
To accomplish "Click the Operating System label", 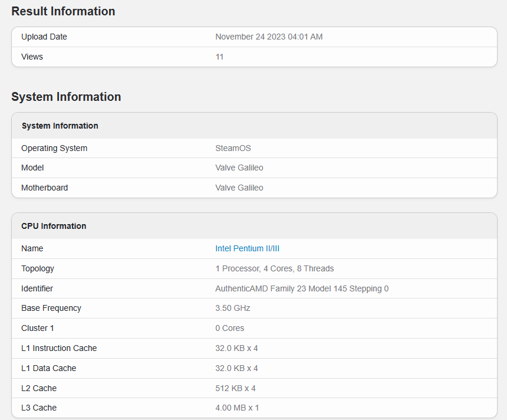I will [x=54, y=148].
